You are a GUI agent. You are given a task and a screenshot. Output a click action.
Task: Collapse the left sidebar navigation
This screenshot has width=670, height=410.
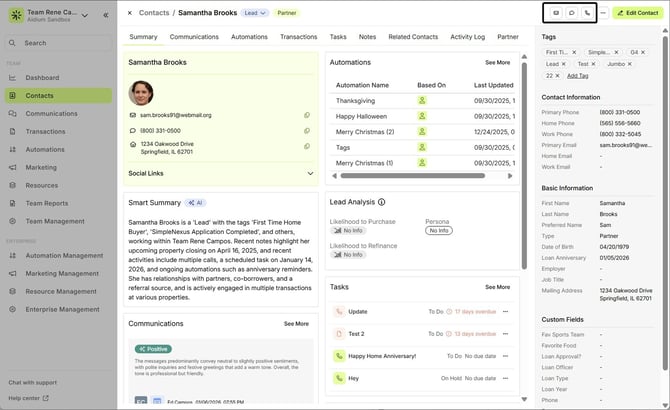point(106,15)
